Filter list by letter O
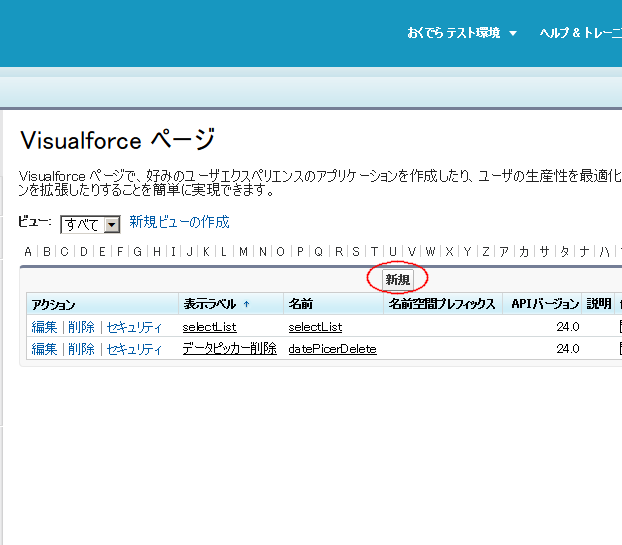 point(280,252)
